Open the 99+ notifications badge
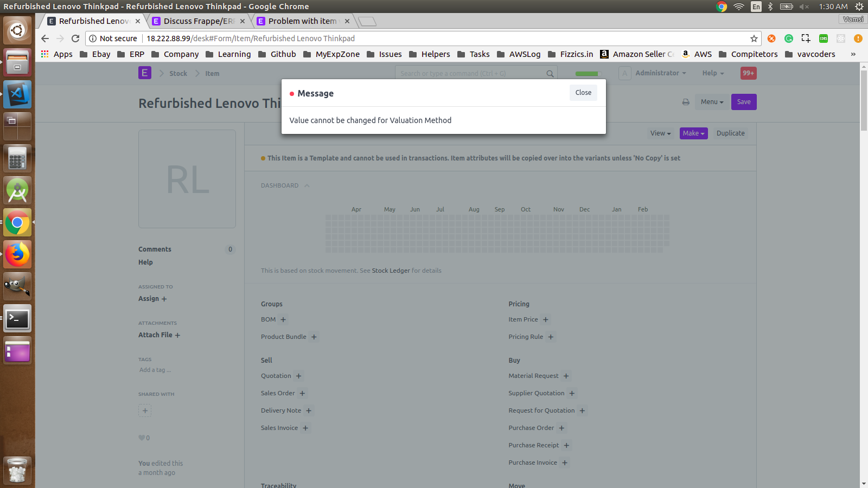Screen dimensions: 868x488 point(748,73)
